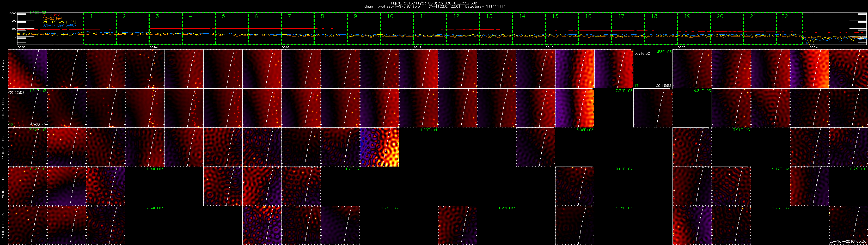Select time interval 20 in light curve
Screen dimensions: 868x245
coord(727,29)
